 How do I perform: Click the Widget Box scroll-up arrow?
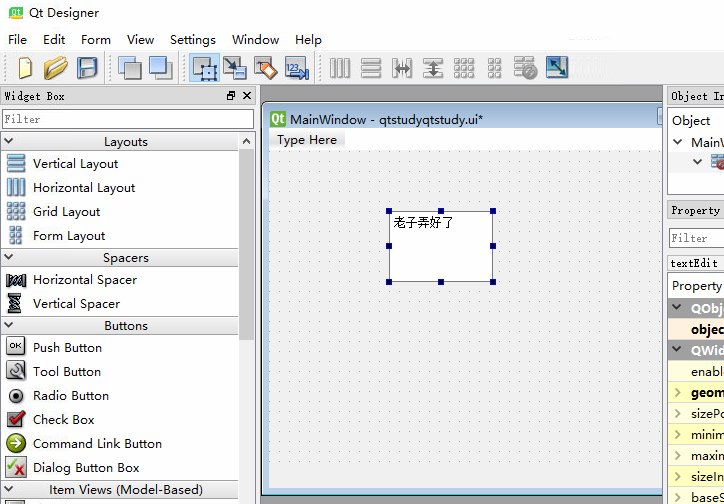(x=247, y=141)
